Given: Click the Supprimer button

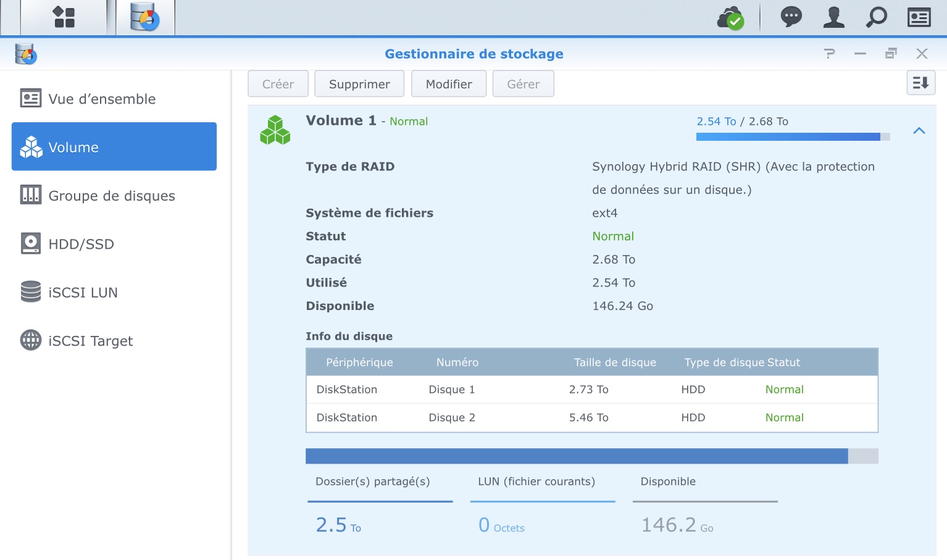Looking at the screenshot, I should 359,84.
